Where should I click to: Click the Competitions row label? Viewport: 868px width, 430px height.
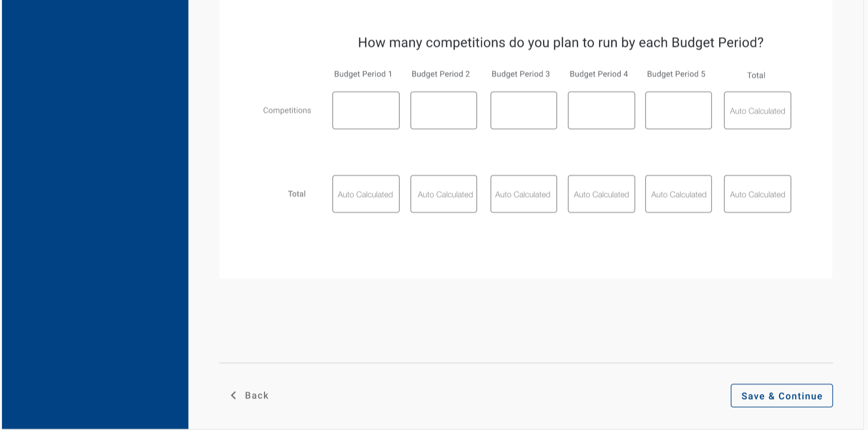[x=287, y=111]
